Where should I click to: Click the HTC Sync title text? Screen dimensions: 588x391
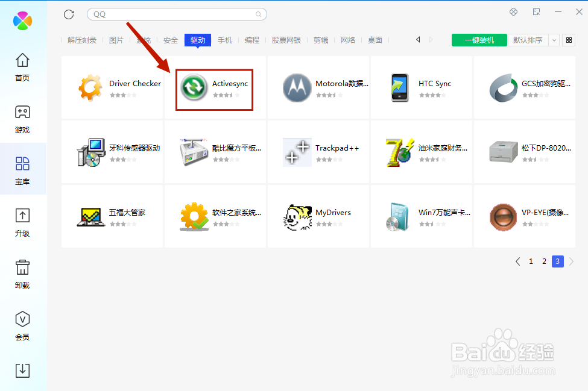pos(435,84)
